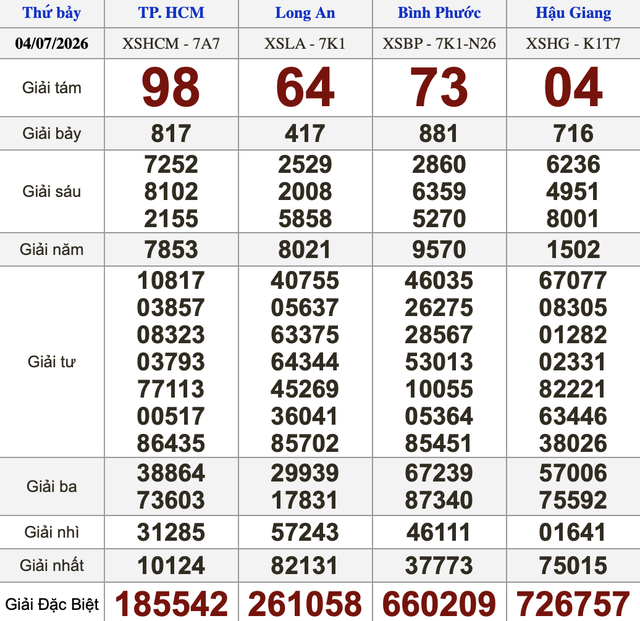Click Bình Phước Giải tám number 73

(x=439, y=87)
